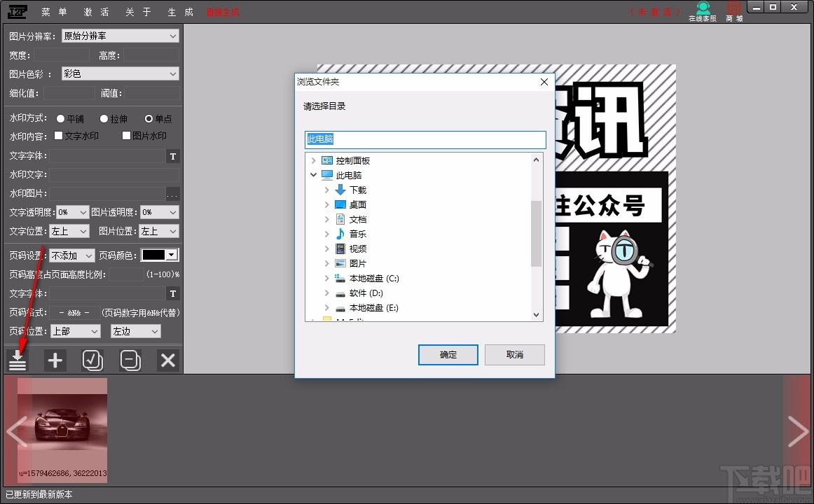Click the plus icon to add more images
Viewport: 814px width, 504px height.
pyautogui.click(x=55, y=360)
